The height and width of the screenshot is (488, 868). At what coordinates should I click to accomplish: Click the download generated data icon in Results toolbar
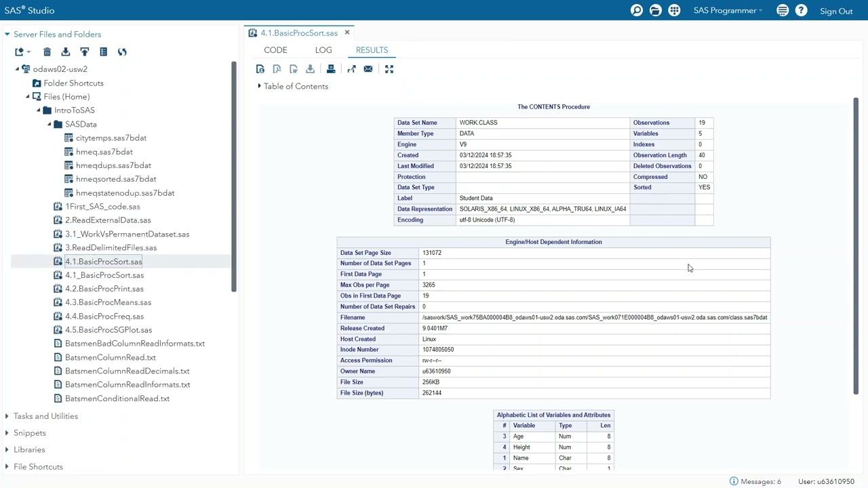coord(310,68)
